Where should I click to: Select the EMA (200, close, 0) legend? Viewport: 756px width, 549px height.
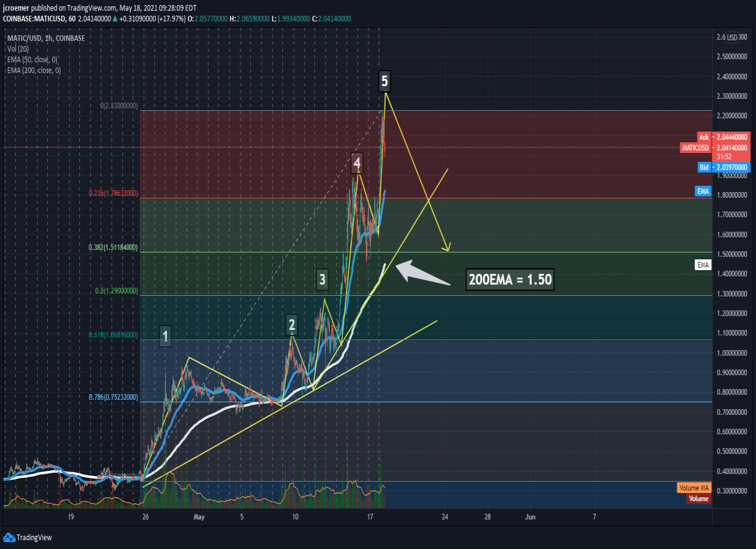[34, 71]
